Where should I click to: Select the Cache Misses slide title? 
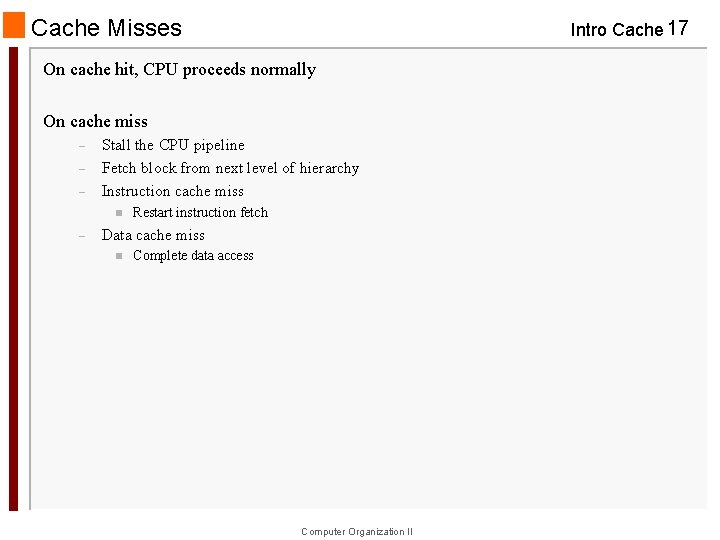coord(107,28)
